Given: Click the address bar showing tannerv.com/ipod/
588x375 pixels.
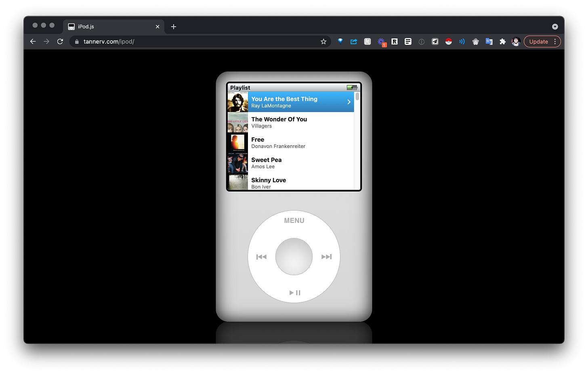Looking at the screenshot, I should click(x=200, y=42).
